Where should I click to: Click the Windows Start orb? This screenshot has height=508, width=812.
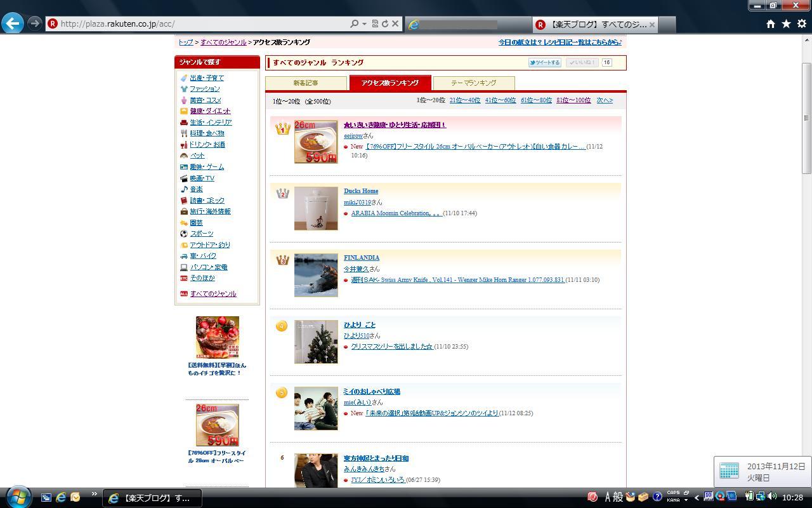point(17,497)
